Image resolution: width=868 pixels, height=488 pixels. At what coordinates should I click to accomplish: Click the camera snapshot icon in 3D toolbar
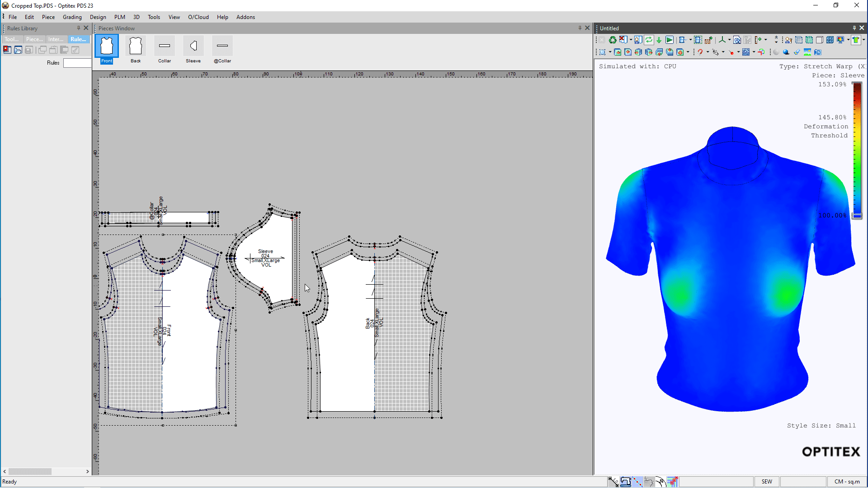pyautogui.click(x=818, y=52)
